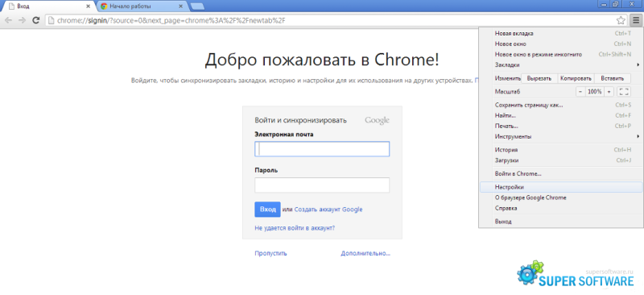
Task: Open 'История' from the menu
Action: (x=561, y=150)
